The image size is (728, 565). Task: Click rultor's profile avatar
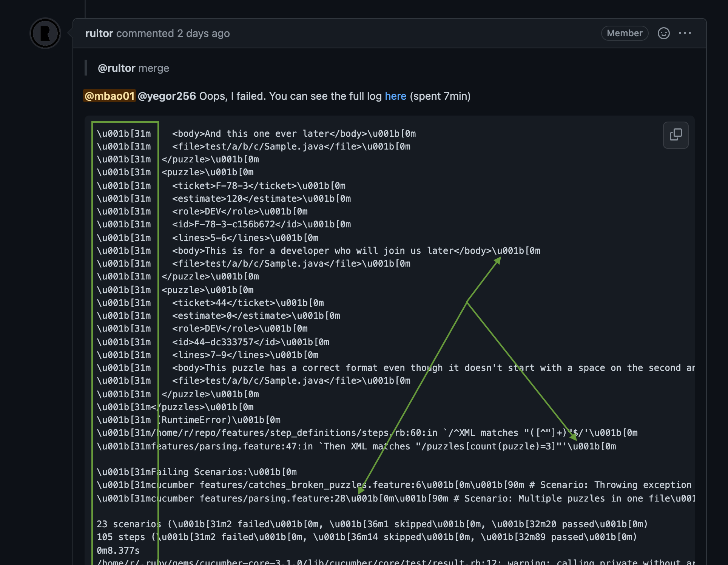click(45, 33)
